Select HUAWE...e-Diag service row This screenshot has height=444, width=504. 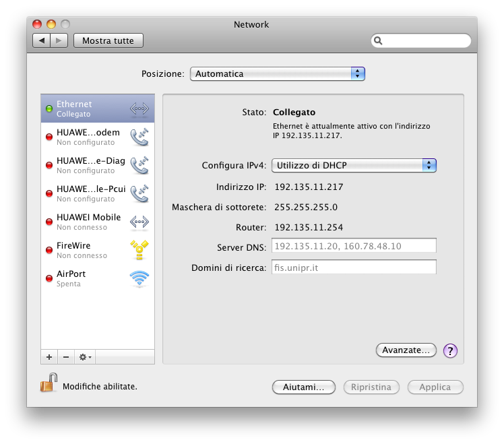[98, 165]
